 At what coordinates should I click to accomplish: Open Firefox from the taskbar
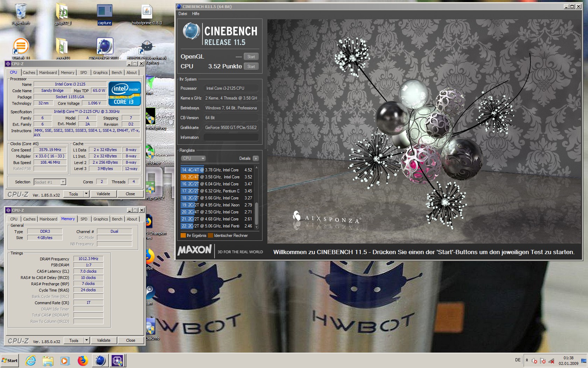tap(83, 360)
